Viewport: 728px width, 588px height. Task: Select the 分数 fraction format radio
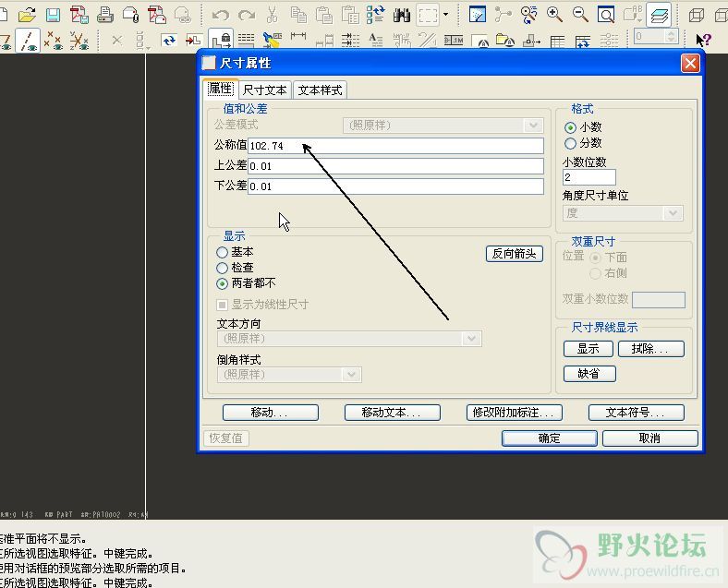571,143
